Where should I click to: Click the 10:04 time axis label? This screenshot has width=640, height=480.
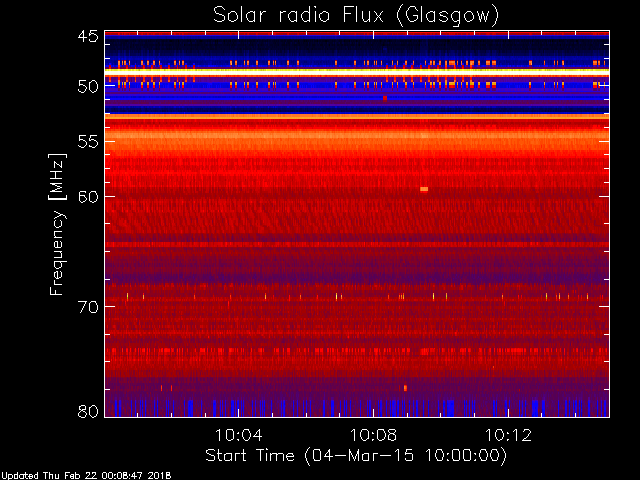pyautogui.click(x=238, y=435)
